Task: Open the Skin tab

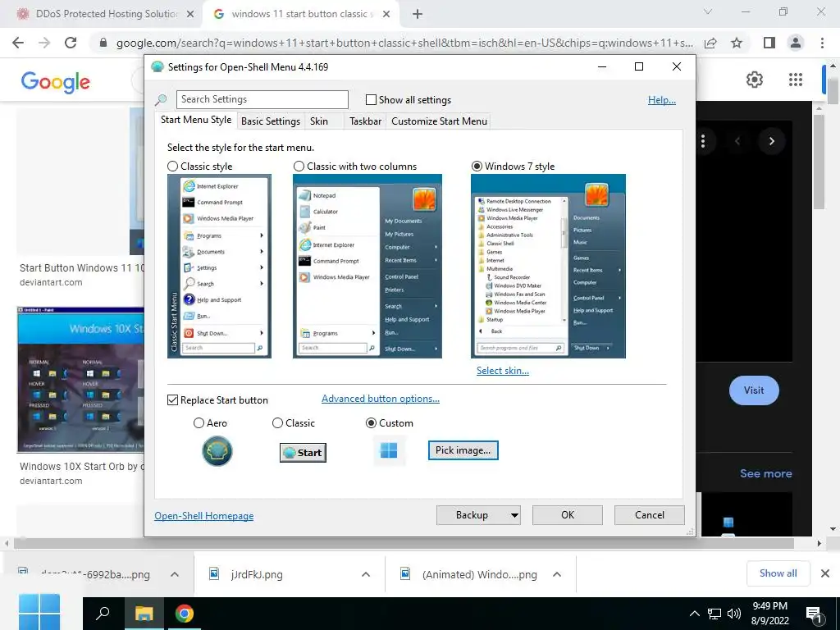Action: coord(319,121)
